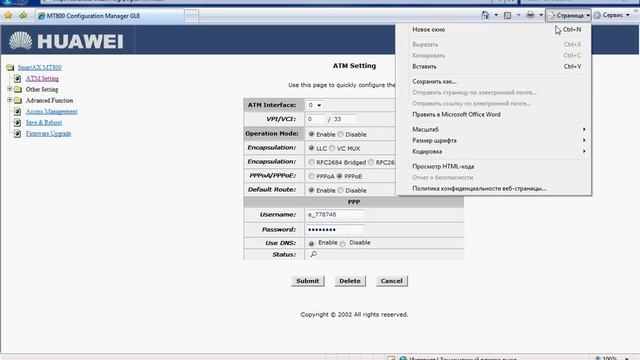Click the RSS feeds toolbar icon
Screen dimensions: 640x360
[x=507, y=15]
